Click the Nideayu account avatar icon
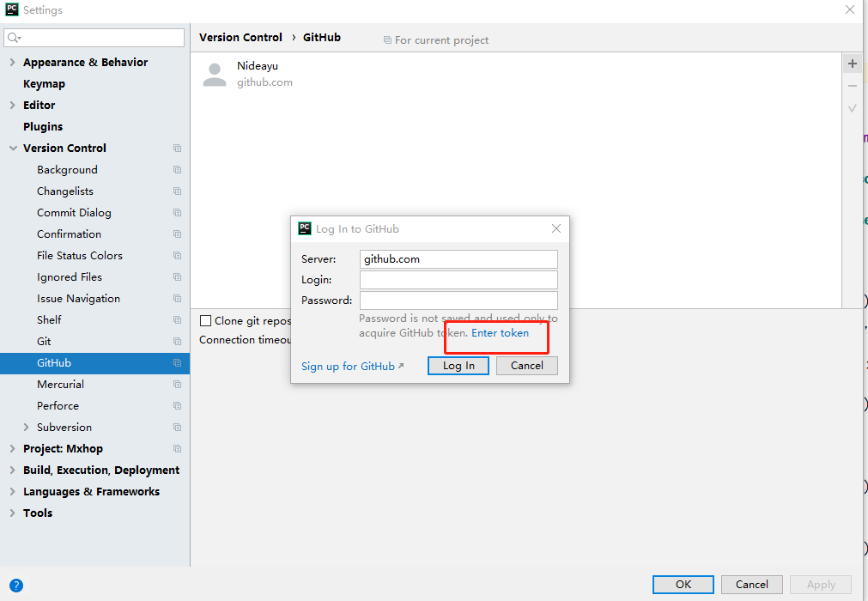868x601 pixels. pyautogui.click(x=215, y=74)
